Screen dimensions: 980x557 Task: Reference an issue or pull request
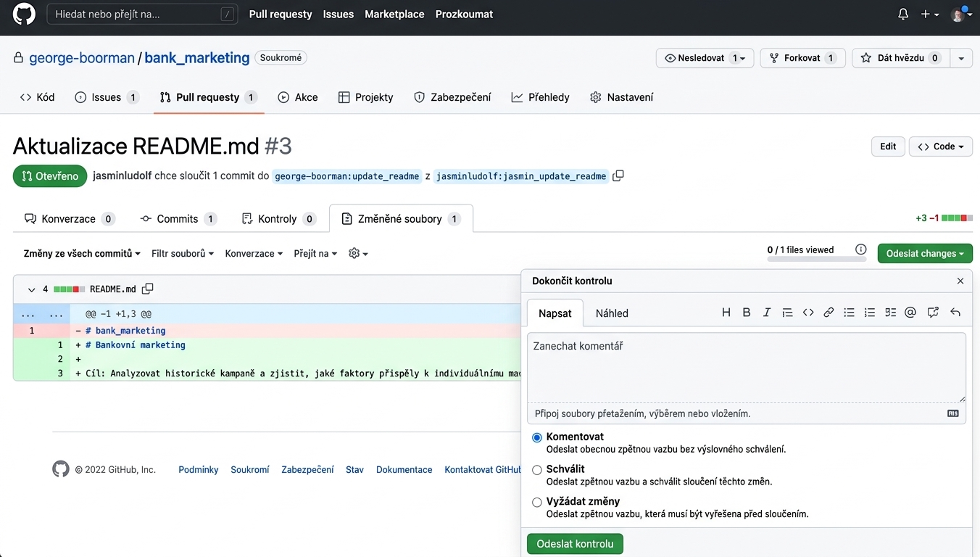click(933, 313)
